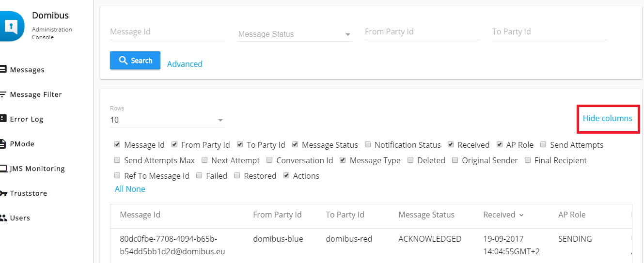Uncheck the Message Id column checkbox

[x=117, y=145]
